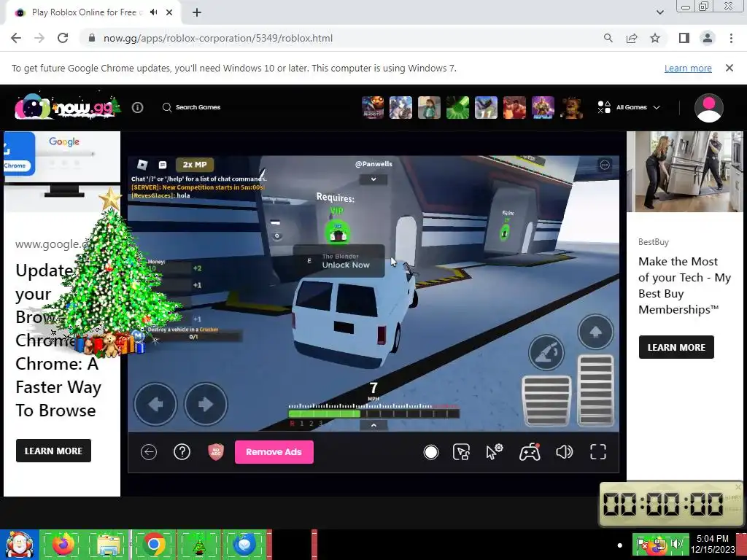Open Thunderbird from the taskbar
This screenshot has height=560, width=747.
click(244, 545)
